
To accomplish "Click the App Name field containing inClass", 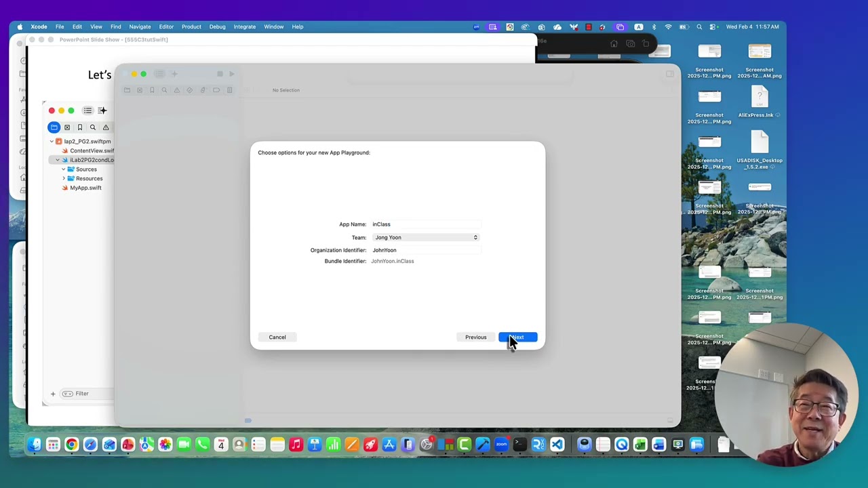I will point(426,224).
